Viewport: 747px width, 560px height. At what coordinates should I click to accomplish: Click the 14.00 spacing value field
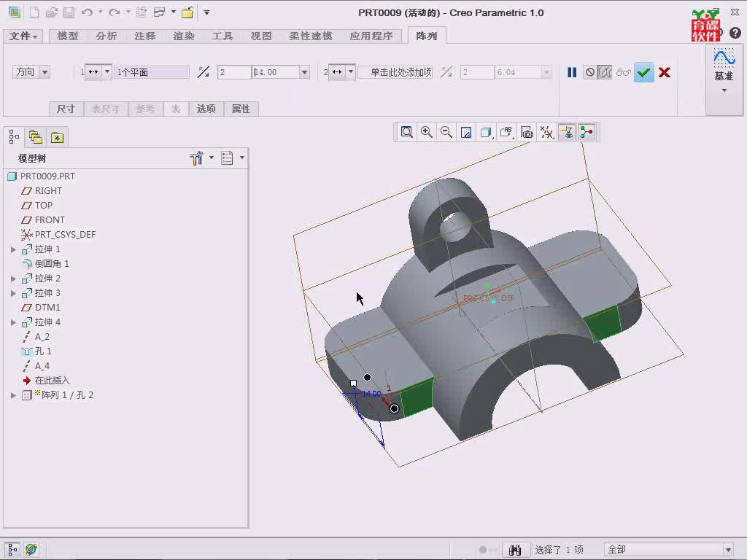tap(276, 72)
